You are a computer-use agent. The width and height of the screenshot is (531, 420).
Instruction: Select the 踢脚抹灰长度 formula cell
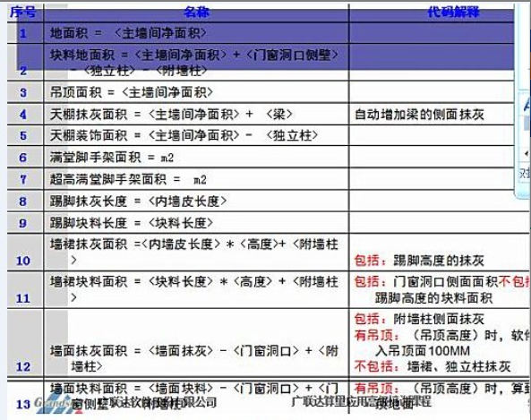click(x=196, y=201)
